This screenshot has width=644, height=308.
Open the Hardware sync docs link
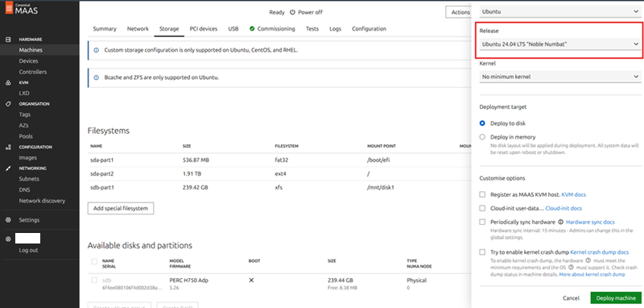(590, 222)
